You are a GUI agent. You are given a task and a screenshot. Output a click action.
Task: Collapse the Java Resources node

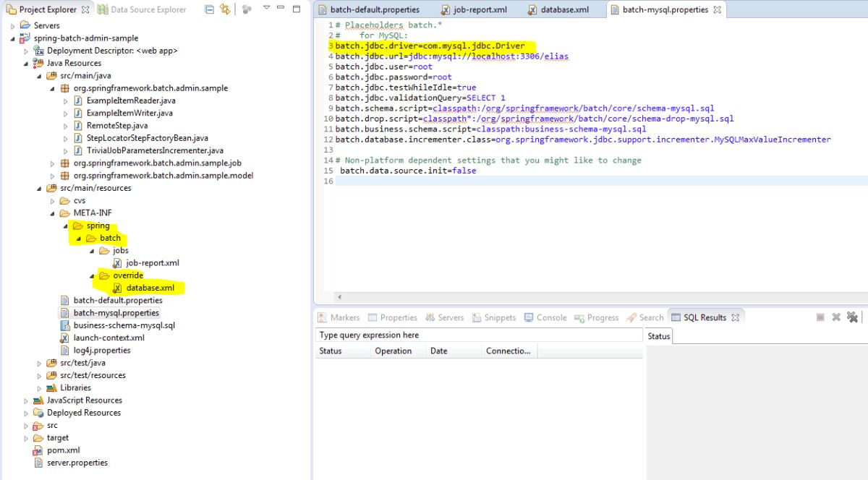pos(26,64)
